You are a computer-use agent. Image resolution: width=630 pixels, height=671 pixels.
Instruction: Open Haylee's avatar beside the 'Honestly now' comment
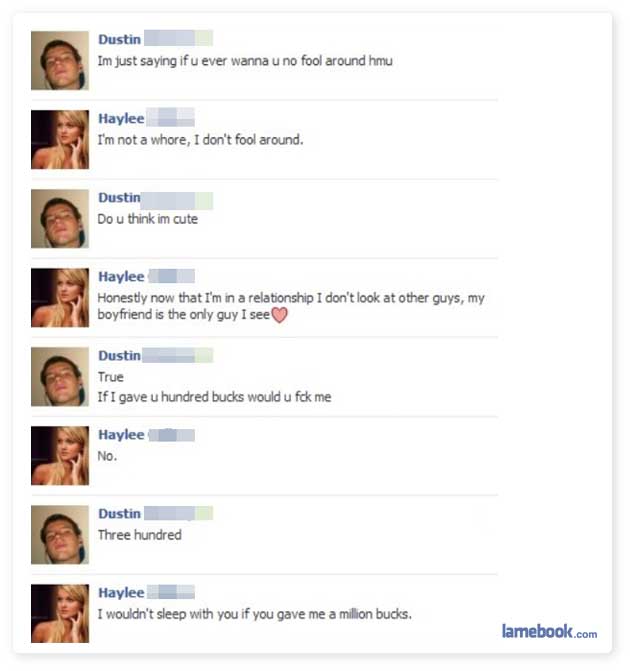(60, 297)
